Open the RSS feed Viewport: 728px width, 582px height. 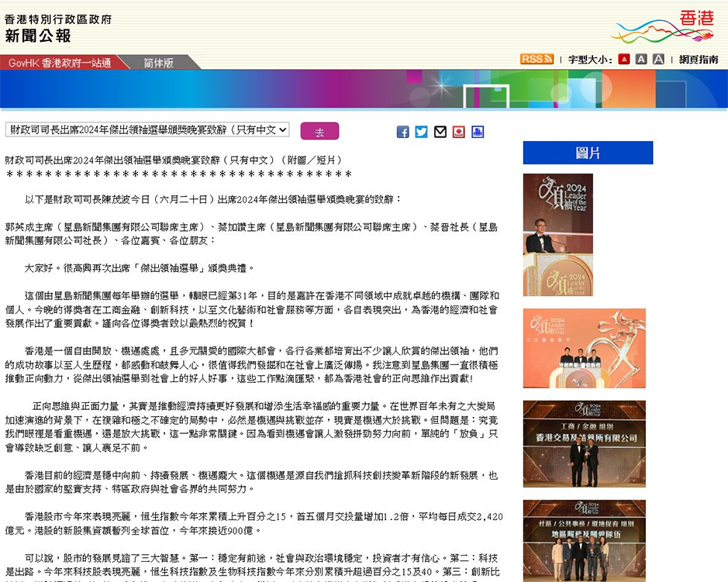[x=537, y=59]
